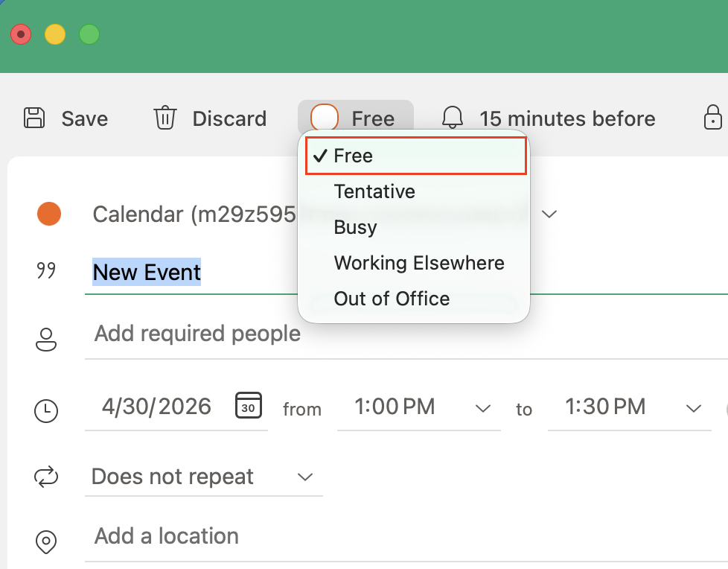
Task: Click the location pin icon
Action: [x=46, y=541]
